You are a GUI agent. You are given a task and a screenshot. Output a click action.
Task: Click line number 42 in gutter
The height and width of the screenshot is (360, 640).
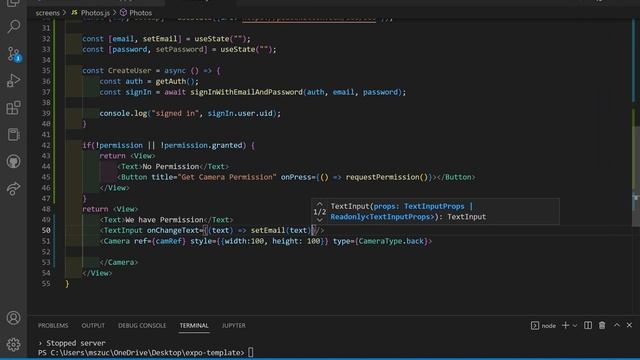(46, 145)
